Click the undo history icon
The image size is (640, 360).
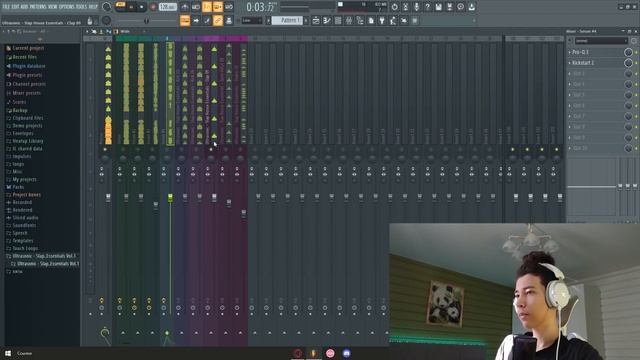pos(394,7)
